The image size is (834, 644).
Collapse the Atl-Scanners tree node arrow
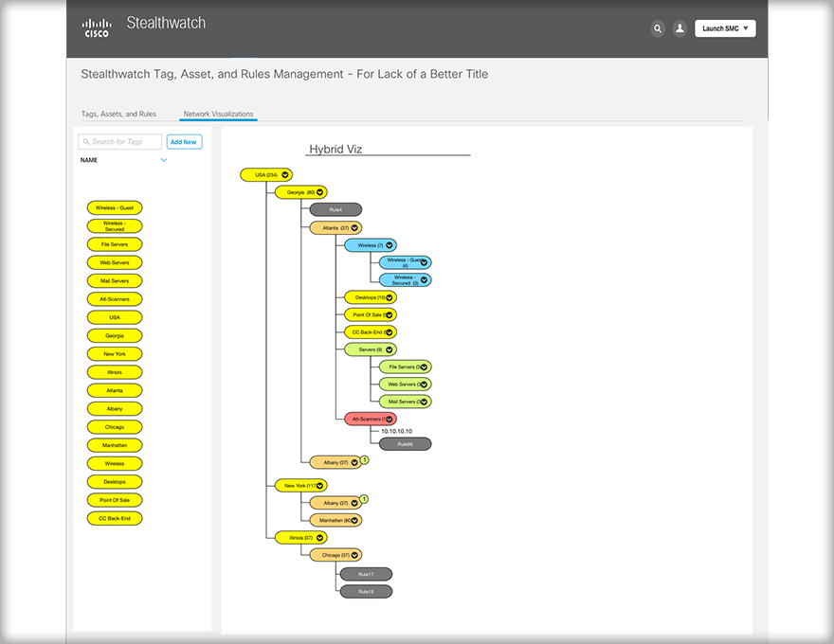(x=390, y=420)
